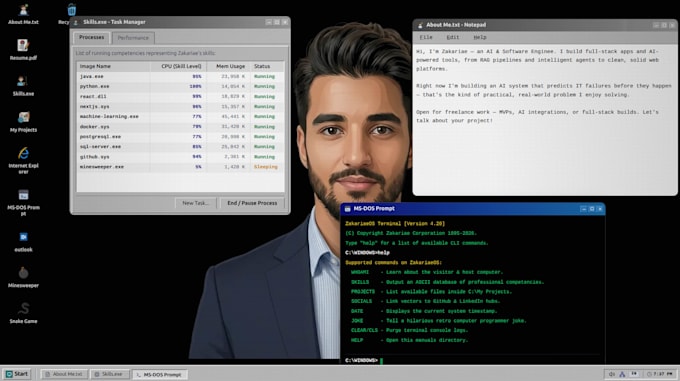Screen dimensions: 680x381
Task: Select the python.exe process row
Action: click(x=180, y=87)
